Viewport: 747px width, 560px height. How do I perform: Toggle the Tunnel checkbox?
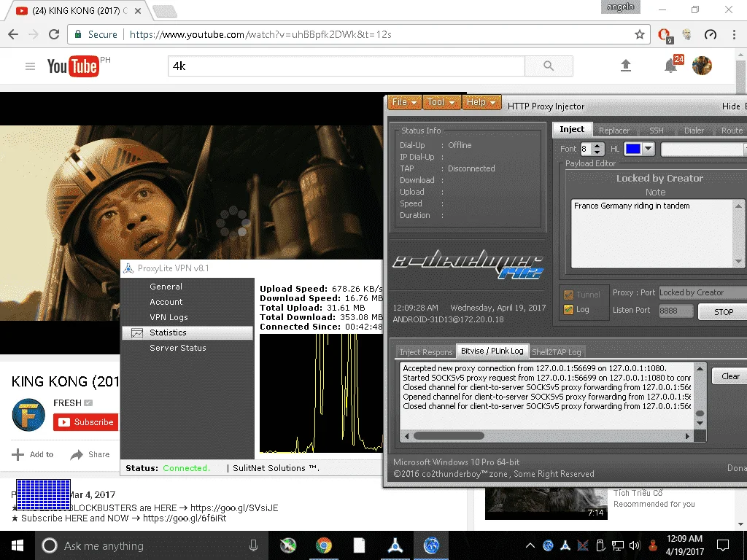click(568, 295)
